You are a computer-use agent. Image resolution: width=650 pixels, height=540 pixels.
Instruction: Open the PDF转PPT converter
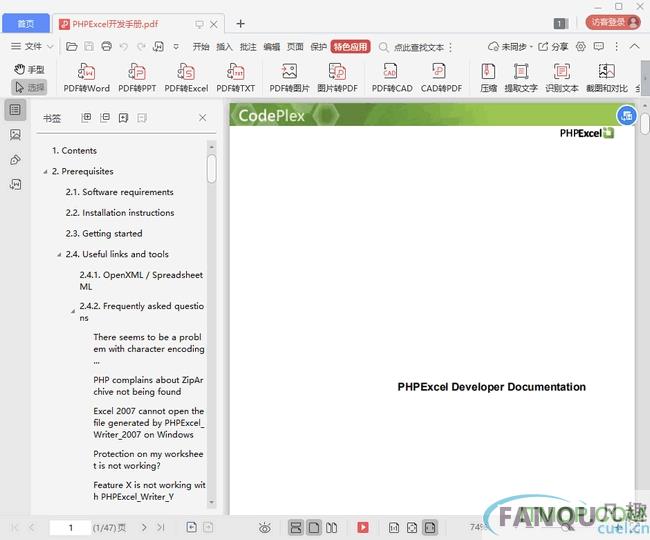coord(137,77)
